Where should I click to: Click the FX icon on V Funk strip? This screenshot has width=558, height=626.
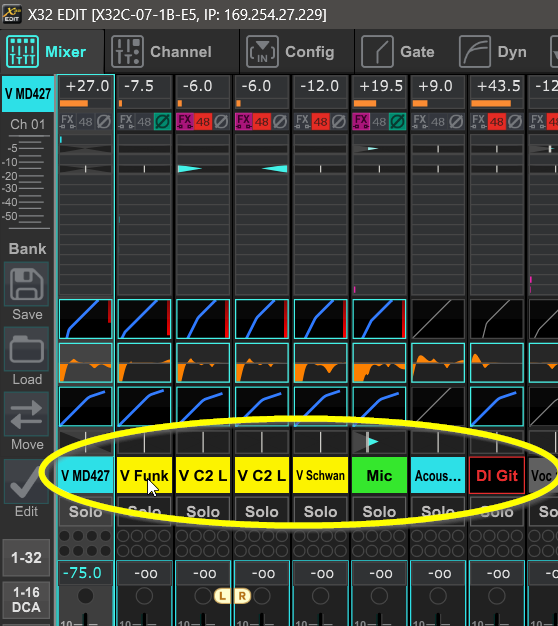click(x=126, y=121)
